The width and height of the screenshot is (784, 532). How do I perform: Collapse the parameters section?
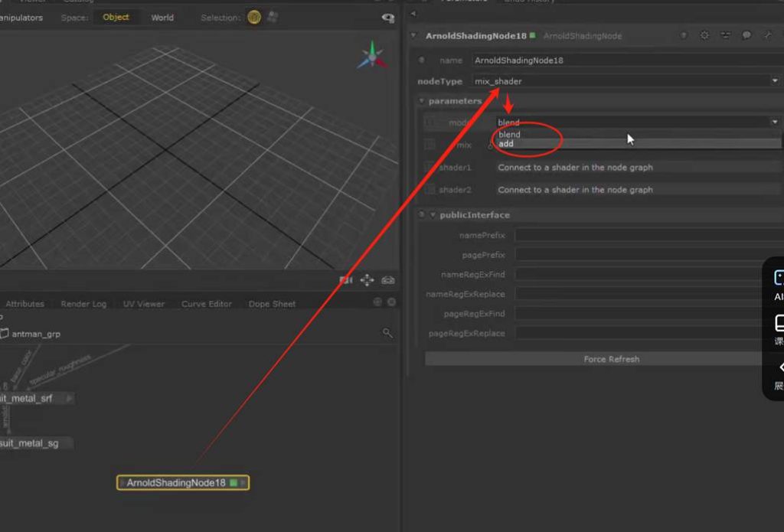(x=422, y=101)
